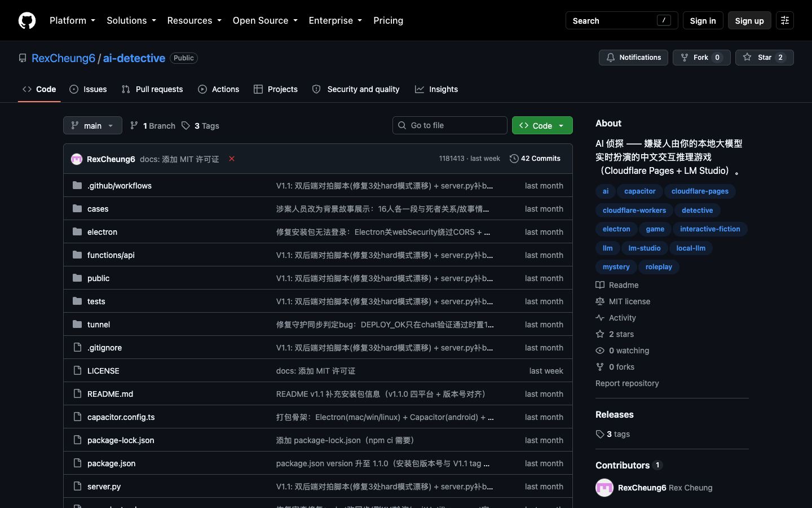
Task: Select the cloudflare-pages topic tag
Action: (x=700, y=191)
